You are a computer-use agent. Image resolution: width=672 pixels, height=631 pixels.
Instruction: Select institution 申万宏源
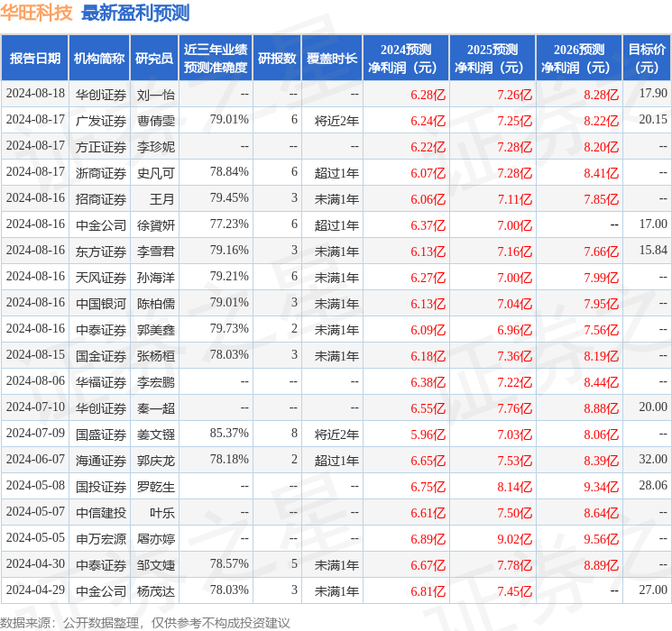point(101,539)
